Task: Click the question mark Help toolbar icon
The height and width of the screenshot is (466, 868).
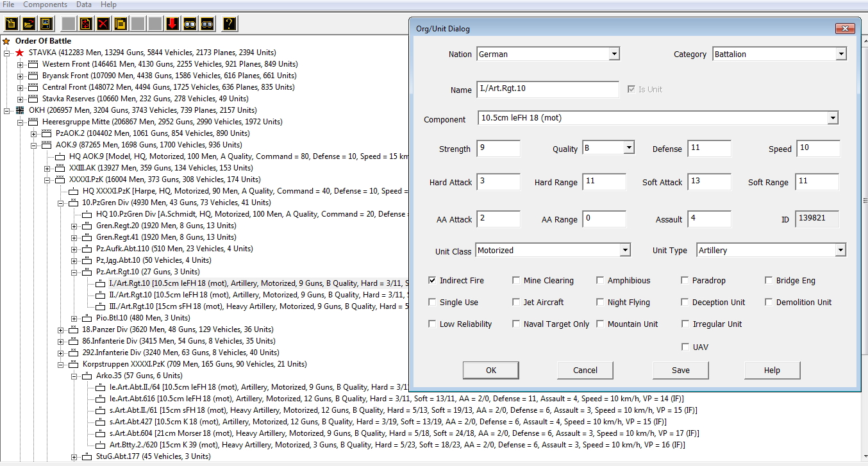Action: (230, 24)
